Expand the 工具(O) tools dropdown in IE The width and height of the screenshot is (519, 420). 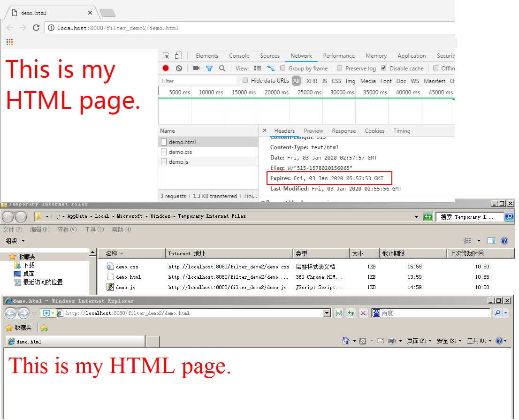479,341
